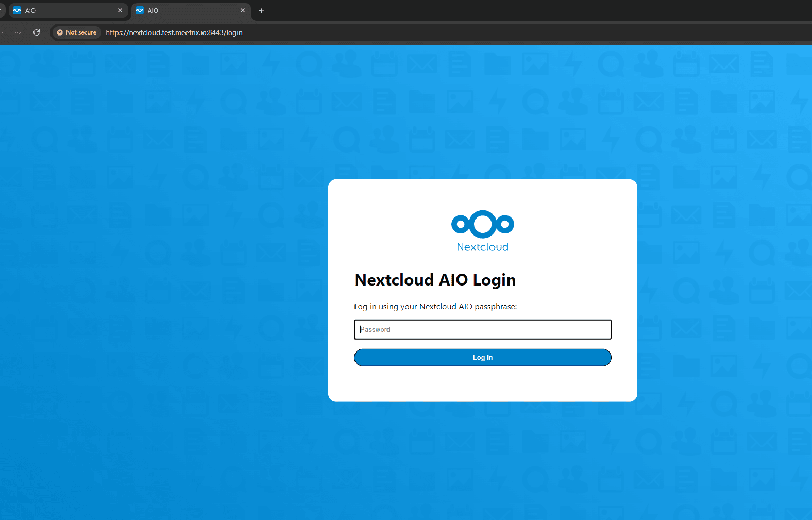Show Not secure site information
Screen dimensions: 812x520
[x=77, y=32]
